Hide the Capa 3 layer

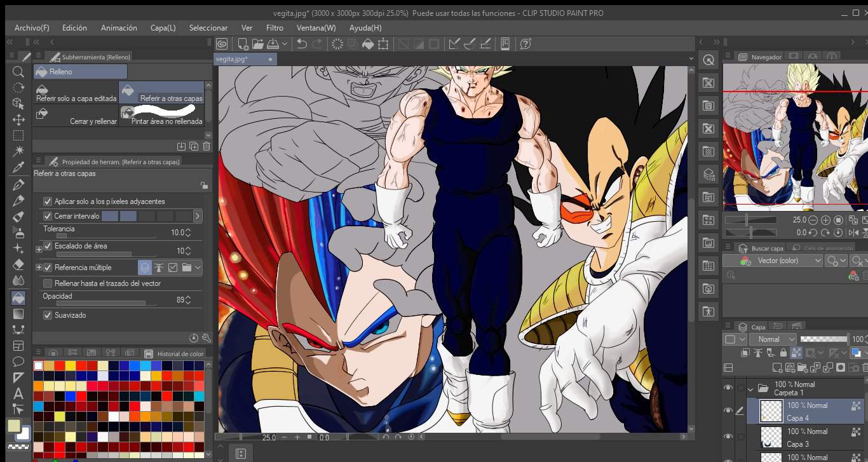pyautogui.click(x=728, y=437)
